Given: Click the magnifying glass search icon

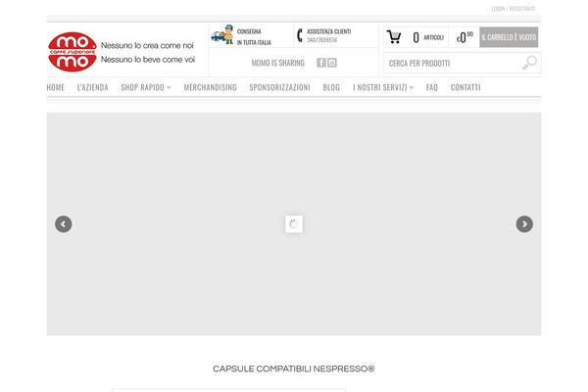Looking at the screenshot, I should coord(529,63).
